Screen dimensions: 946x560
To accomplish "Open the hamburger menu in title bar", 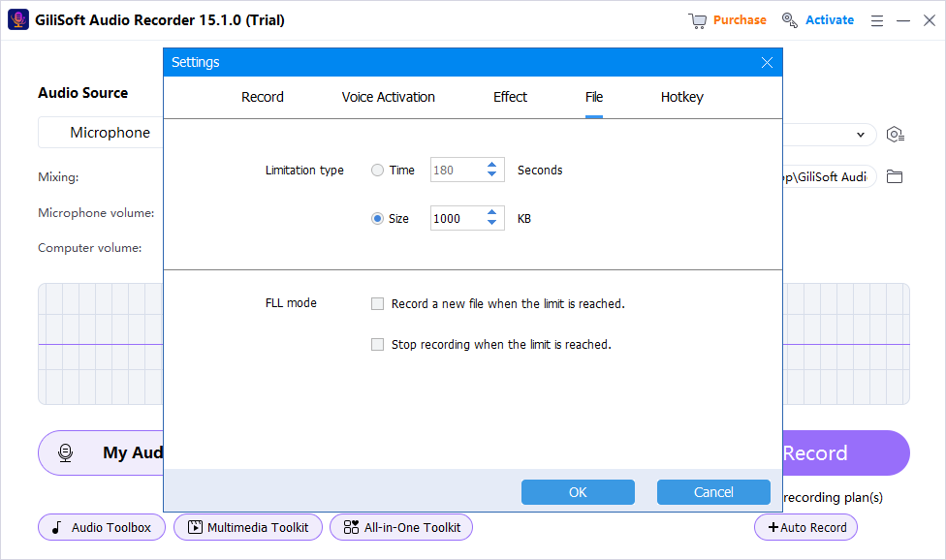I will click(x=876, y=20).
